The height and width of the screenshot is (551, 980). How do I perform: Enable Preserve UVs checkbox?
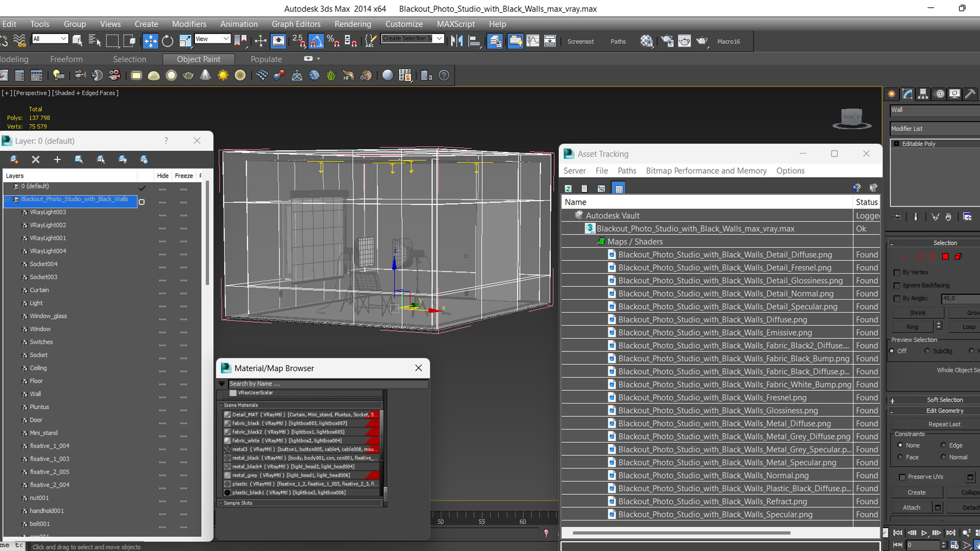tap(902, 477)
